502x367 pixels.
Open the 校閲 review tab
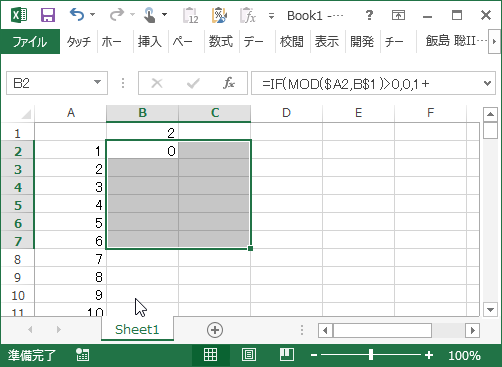292,42
